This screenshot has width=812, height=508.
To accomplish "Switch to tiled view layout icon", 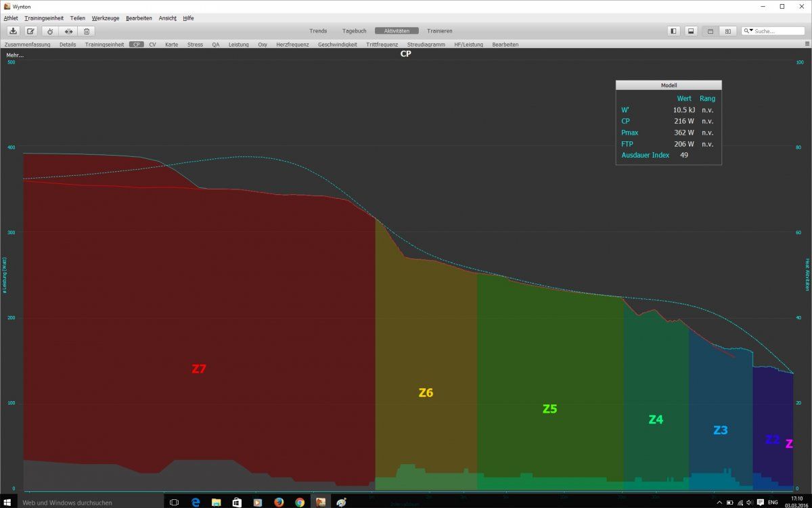I will point(727,31).
